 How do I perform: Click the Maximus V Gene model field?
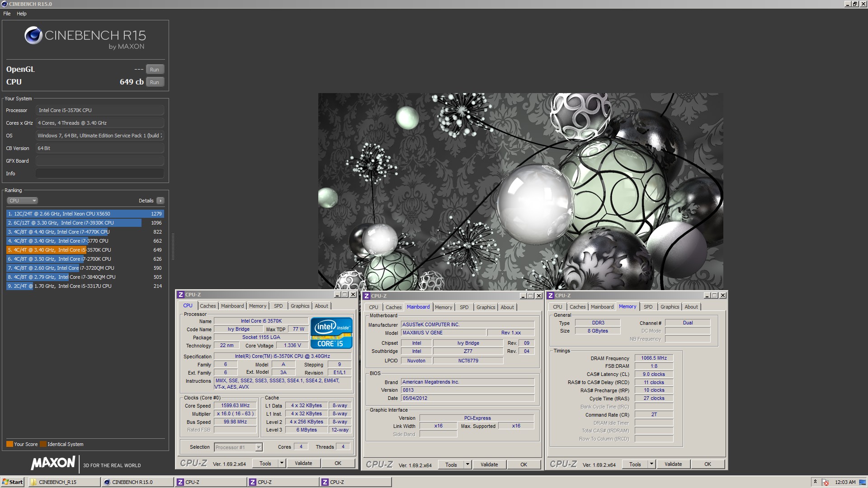(x=443, y=333)
